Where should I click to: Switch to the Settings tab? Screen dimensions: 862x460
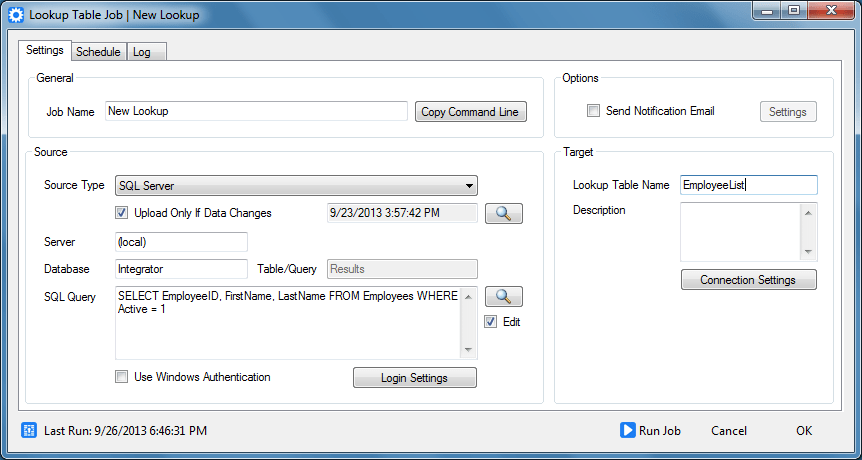pos(45,50)
